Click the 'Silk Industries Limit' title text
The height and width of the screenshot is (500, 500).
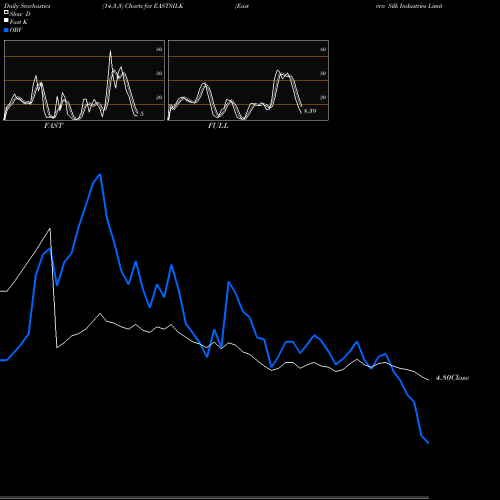click(x=415, y=6)
